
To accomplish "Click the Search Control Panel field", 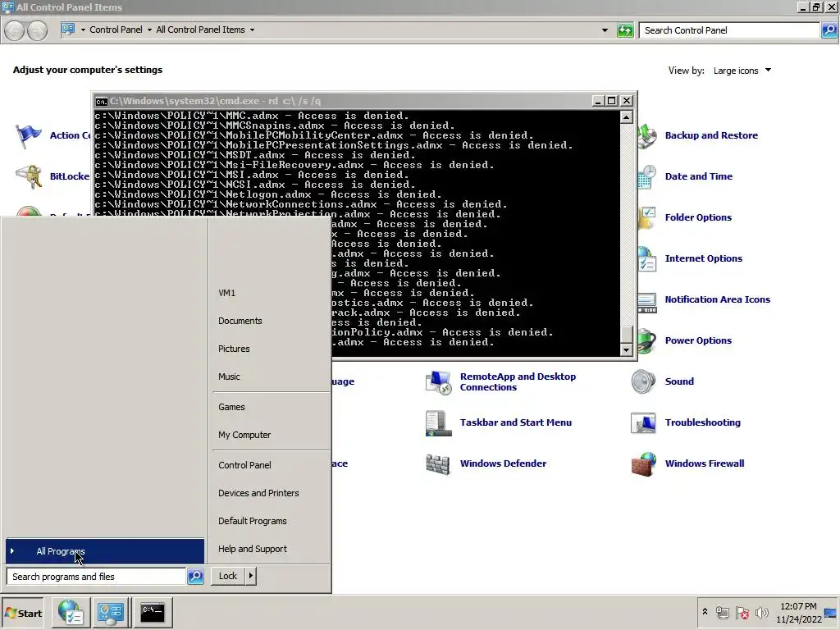I will 729,30.
